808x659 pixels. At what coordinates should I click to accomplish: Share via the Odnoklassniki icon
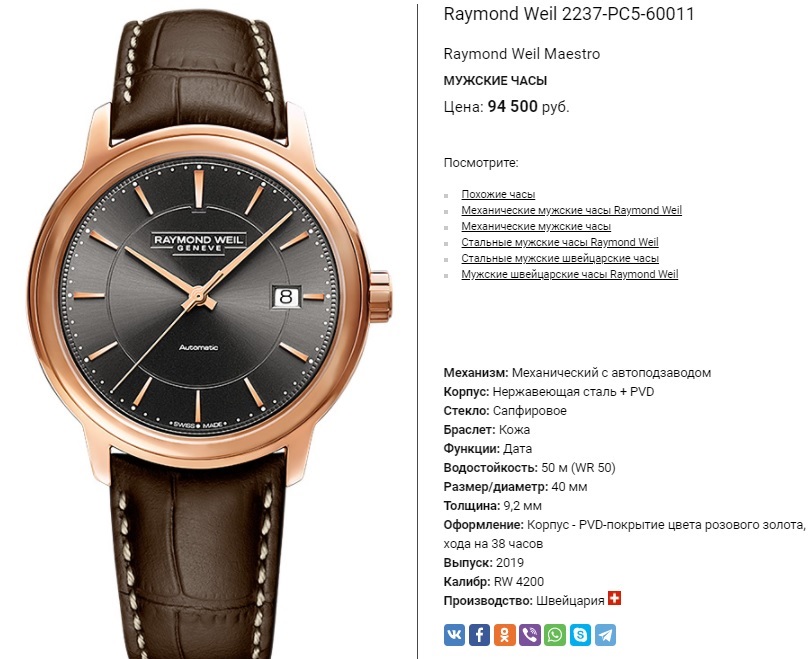(504, 635)
